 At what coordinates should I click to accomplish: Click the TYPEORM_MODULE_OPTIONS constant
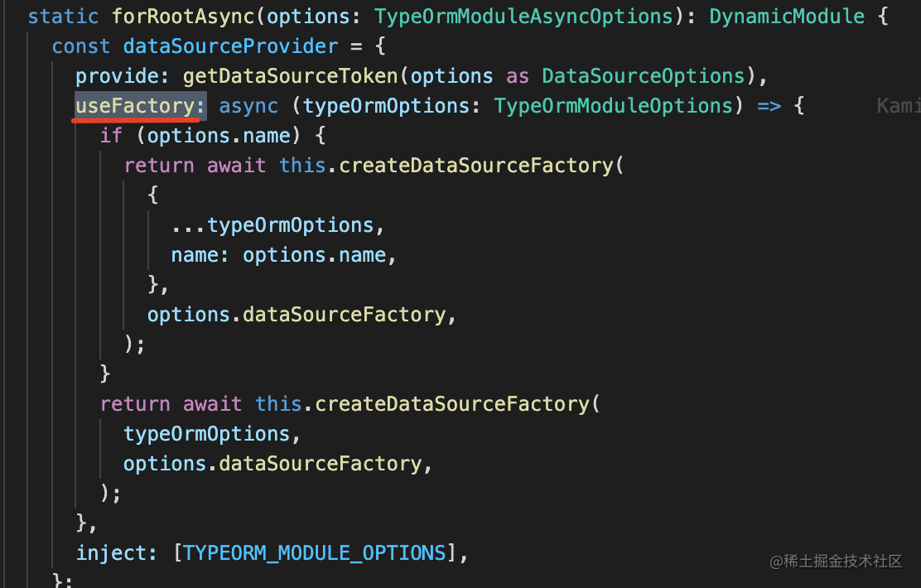click(x=314, y=553)
